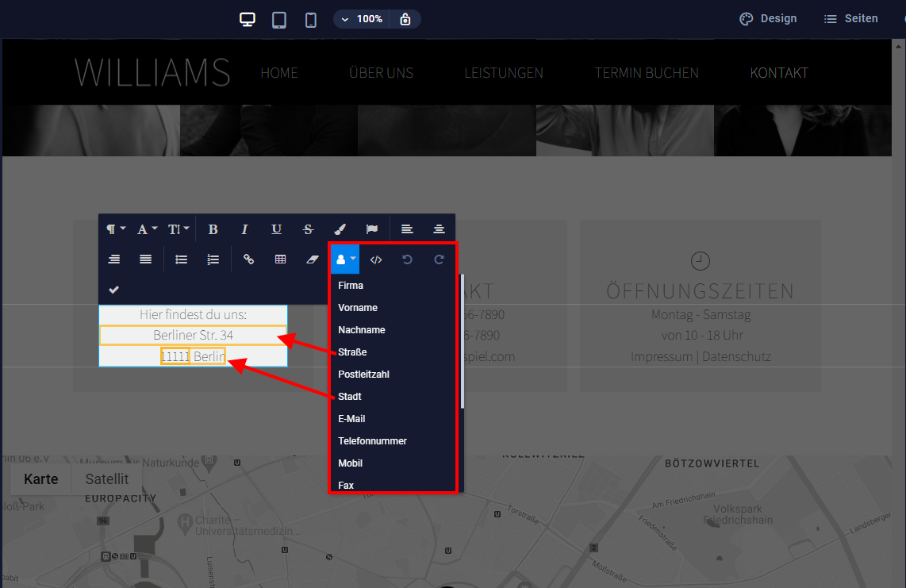Switch map to Satellit view
The height and width of the screenshot is (588, 906).
point(107,479)
